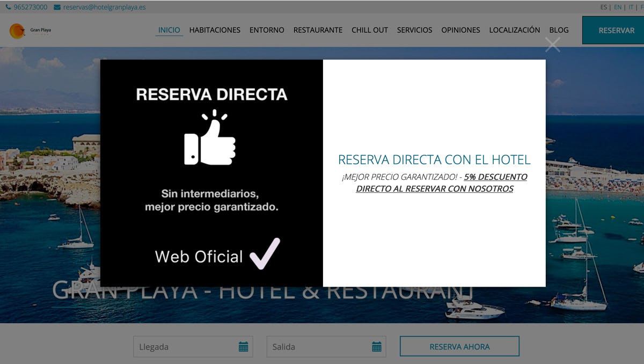Screen dimensions: 644x364
Task: Open the Salida calendar icon
Action: click(377, 347)
